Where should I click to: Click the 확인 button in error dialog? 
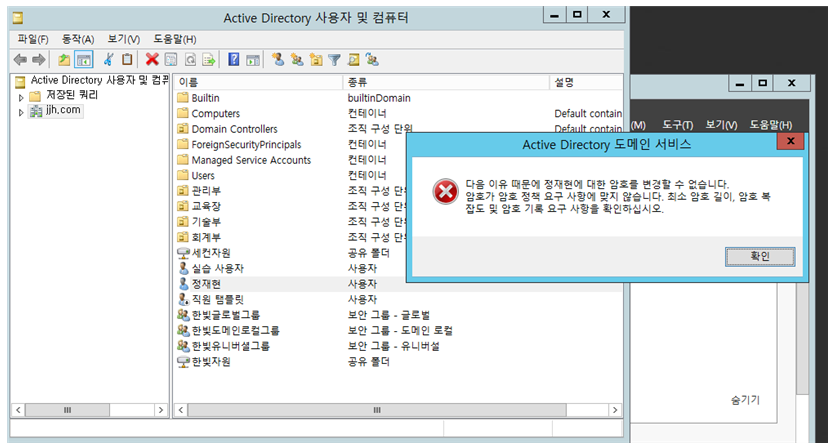coord(760,256)
